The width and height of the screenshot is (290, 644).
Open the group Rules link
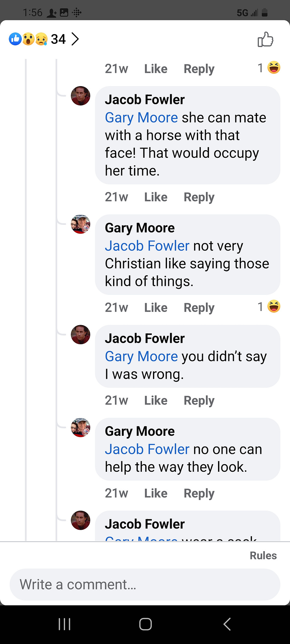click(263, 555)
